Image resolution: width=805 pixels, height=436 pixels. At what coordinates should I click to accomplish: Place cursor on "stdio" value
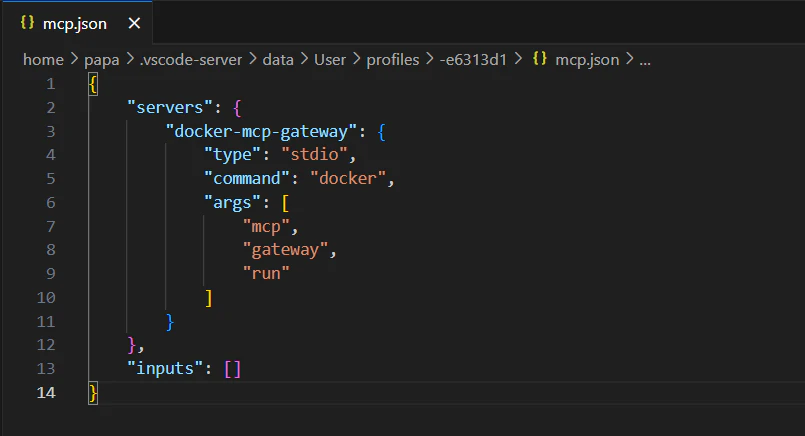pos(314,154)
